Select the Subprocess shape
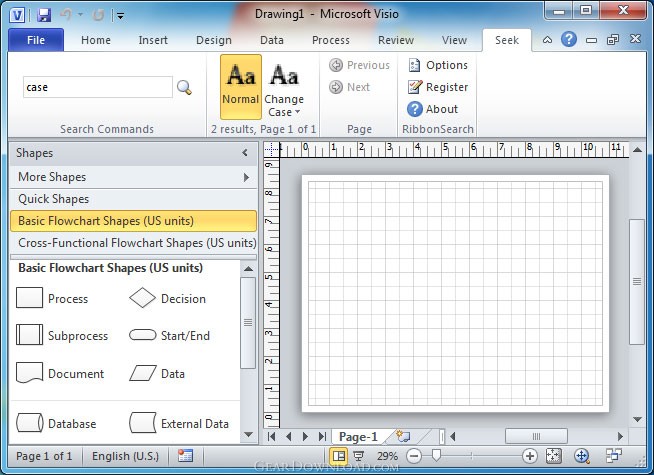The height and width of the screenshot is (475, 654). (x=62, y=335)
